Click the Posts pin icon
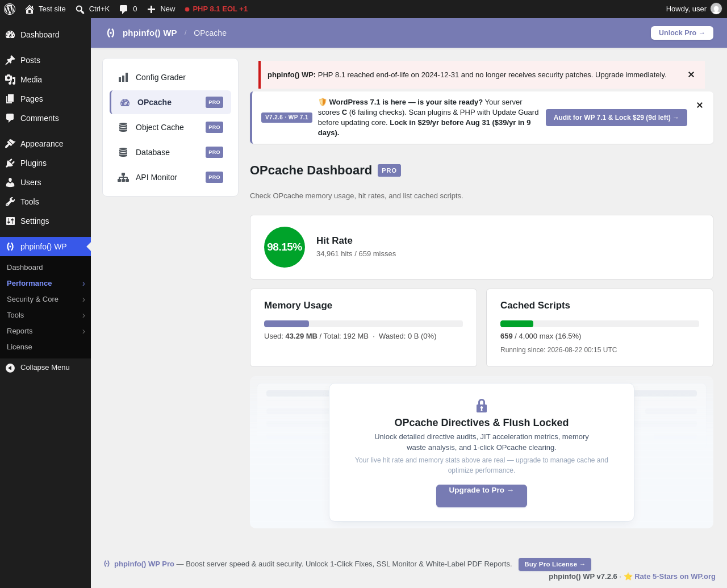This screenshot has height=588, width=727. [10, 60]
